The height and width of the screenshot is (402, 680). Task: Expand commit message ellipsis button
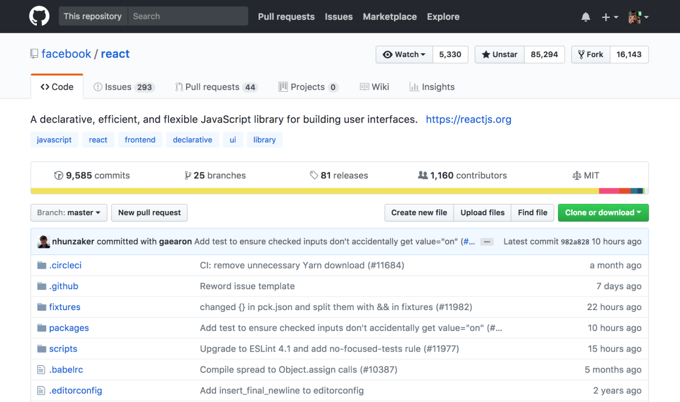click(487, 242)
